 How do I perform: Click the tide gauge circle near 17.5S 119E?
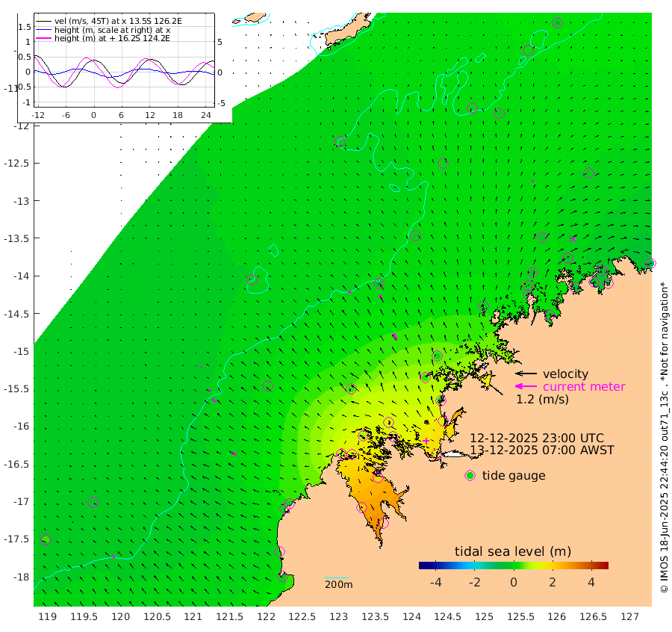(x=46, y=540)
